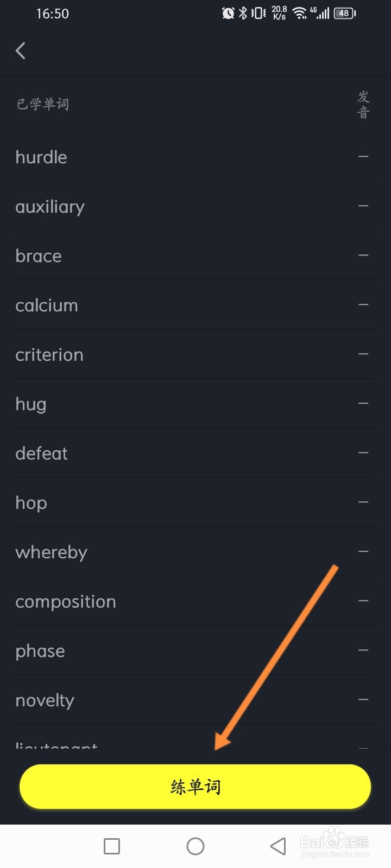The width and height of the screenshot is (391, 868).
Task: Tap the pronunciation dash for auxiliary
Action: [363, 206]
